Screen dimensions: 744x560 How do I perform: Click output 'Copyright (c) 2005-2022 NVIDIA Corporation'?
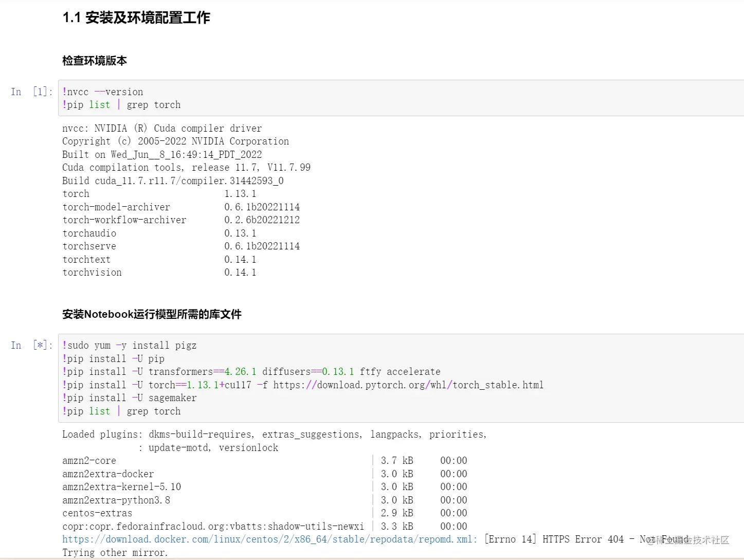coord(176,141)
